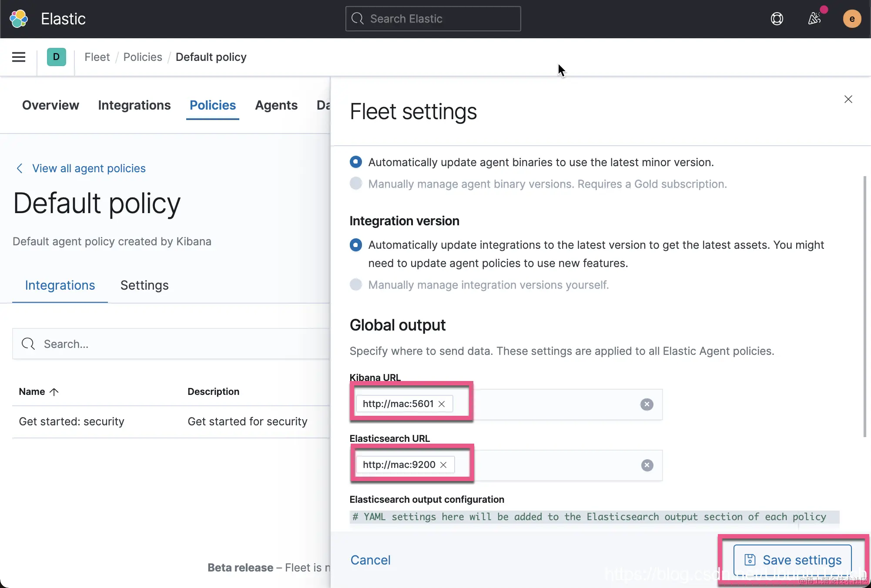Viewport: 871px width, 588px height.
Task: Click Save settings button
Action: tap(792, 560)
